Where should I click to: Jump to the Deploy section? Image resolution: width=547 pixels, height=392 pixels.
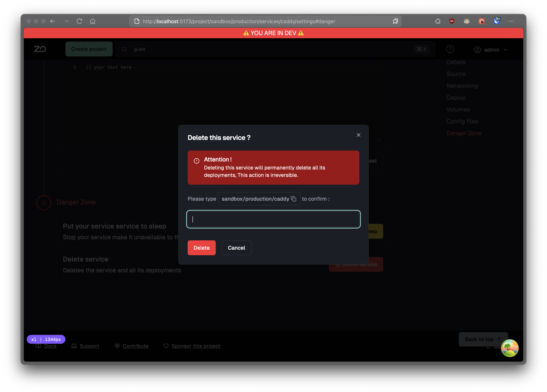(456, 98)
